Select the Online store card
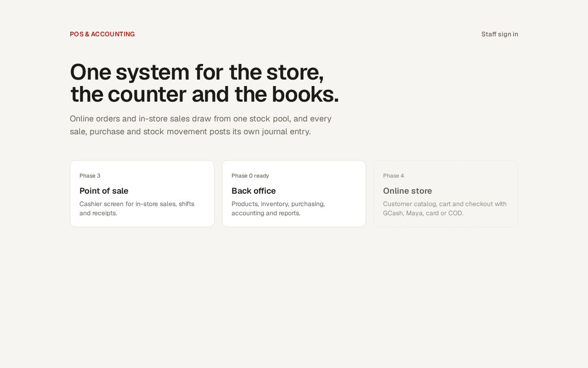Viewport: 588px width, 368px height. (x=446, y=194)
